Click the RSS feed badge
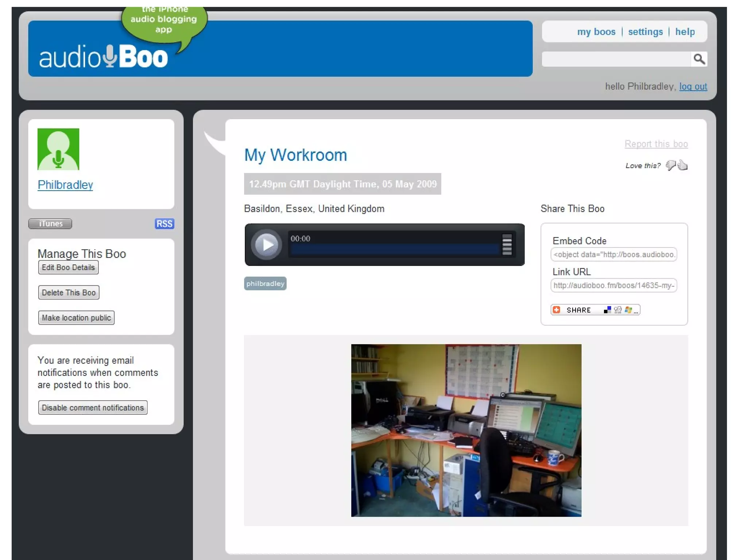This screenshot has height=560, width=747. (x=164, y=223)
